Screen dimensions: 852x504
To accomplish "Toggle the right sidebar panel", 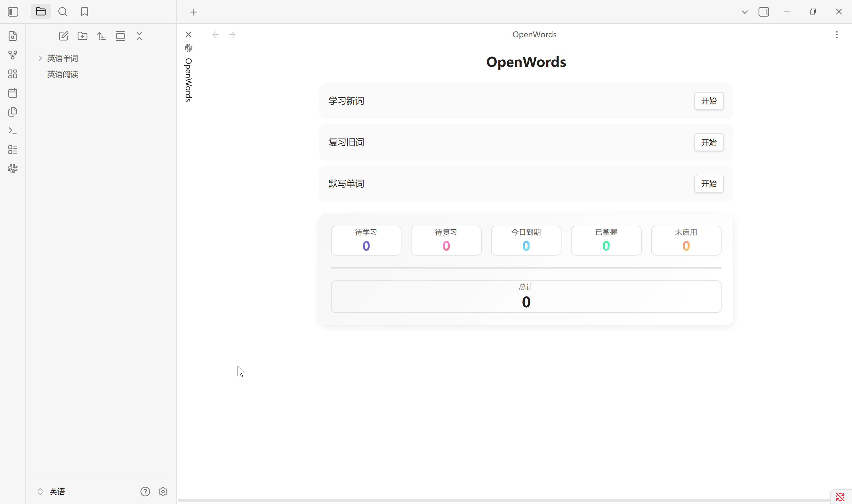I will [x=764, y=12].
